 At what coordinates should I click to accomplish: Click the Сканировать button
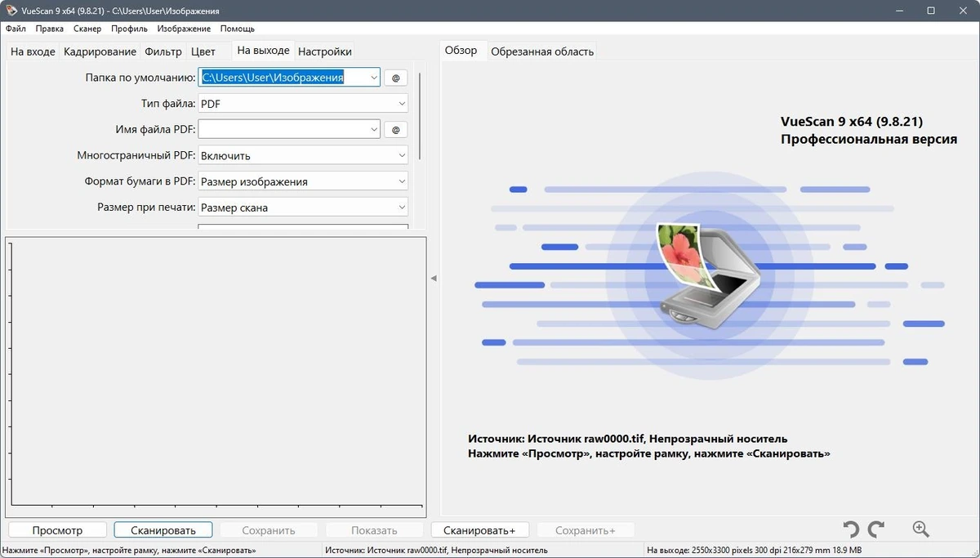163,530
